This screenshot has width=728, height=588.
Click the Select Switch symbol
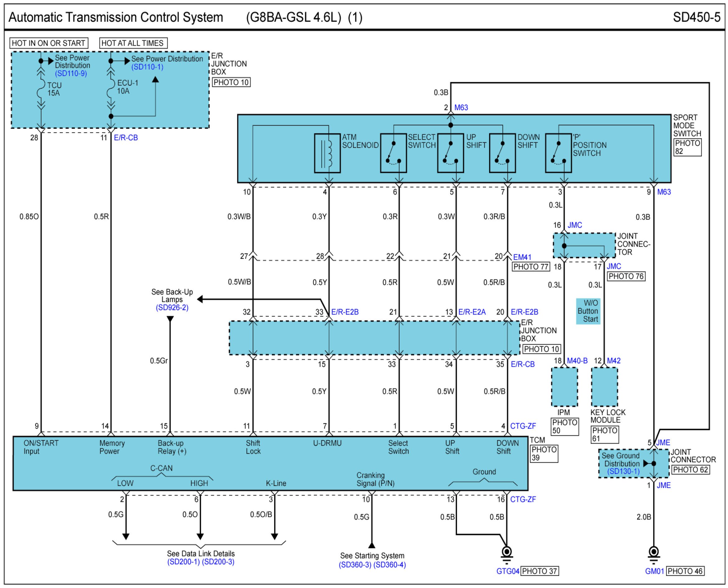click(x=393, y=153)
